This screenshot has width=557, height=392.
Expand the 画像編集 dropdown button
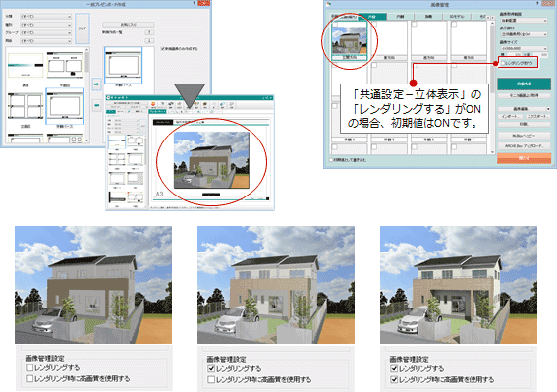524,109
